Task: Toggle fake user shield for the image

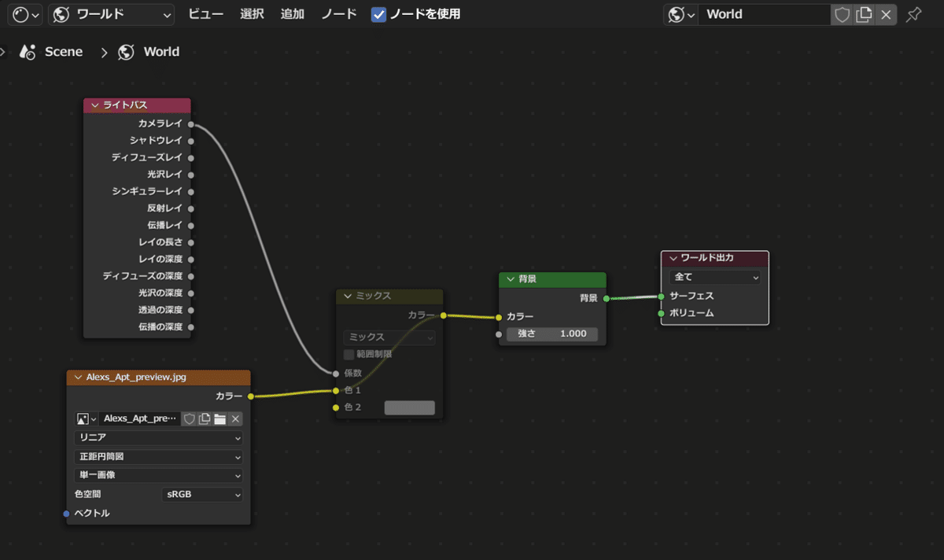Action: coord(190,419)
